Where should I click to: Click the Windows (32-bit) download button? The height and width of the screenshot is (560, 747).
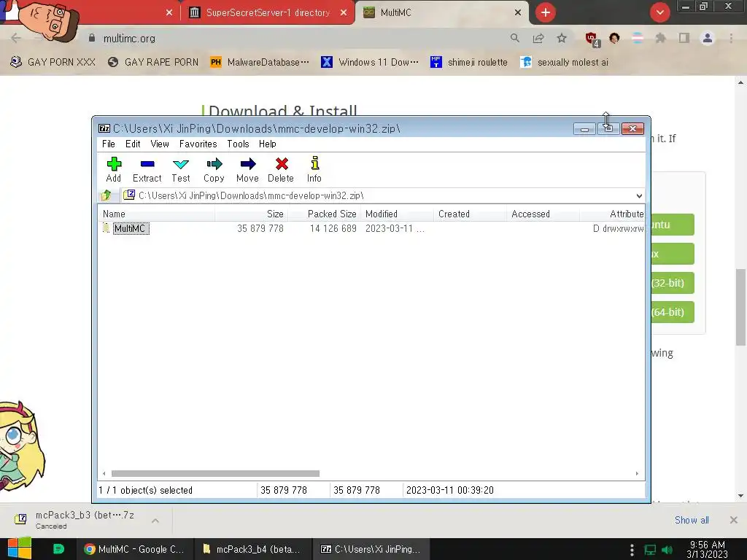click(672, 283)
